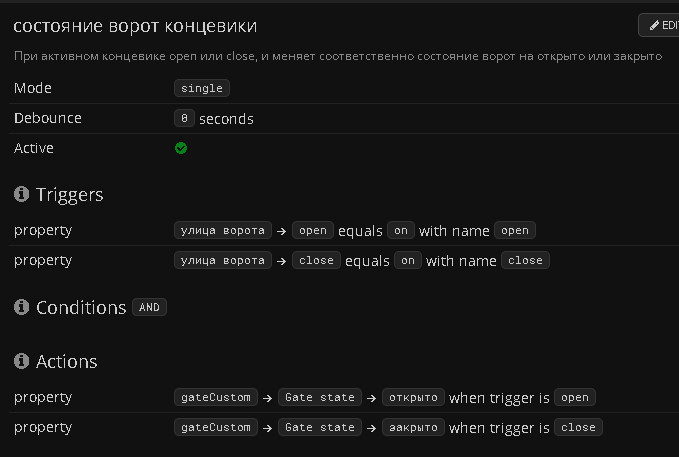The height and width of the screenshot is (457, 679).
Task: Click the AND badge next to Conditions
Action: (149, 308)
